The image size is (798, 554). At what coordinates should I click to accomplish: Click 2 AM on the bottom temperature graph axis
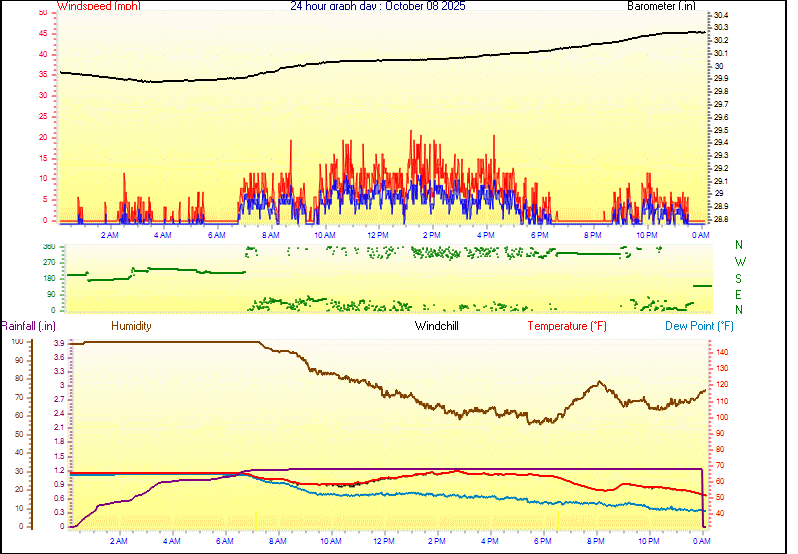coord(119,541)
